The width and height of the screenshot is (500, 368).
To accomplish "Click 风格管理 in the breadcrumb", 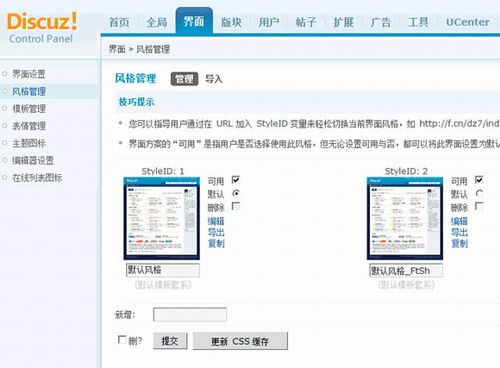I will click(x=153, y=50).
